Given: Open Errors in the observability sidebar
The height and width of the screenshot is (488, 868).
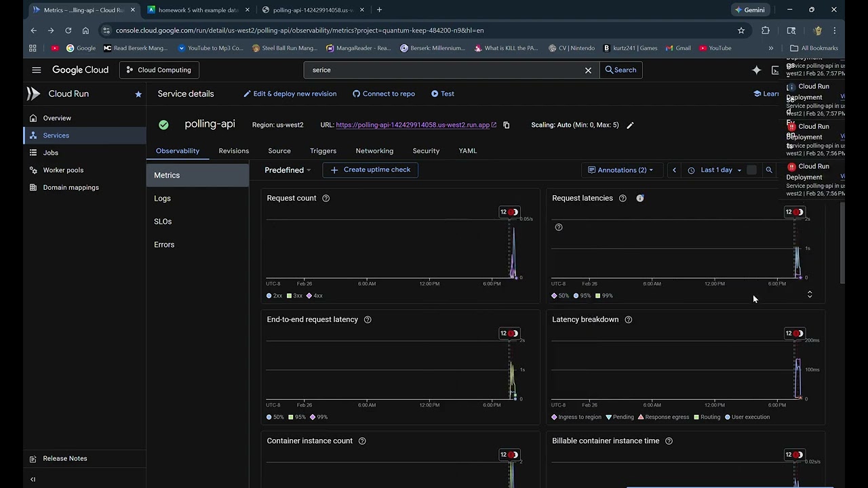Looking at the screenshot, I should (x=197, y=245).
